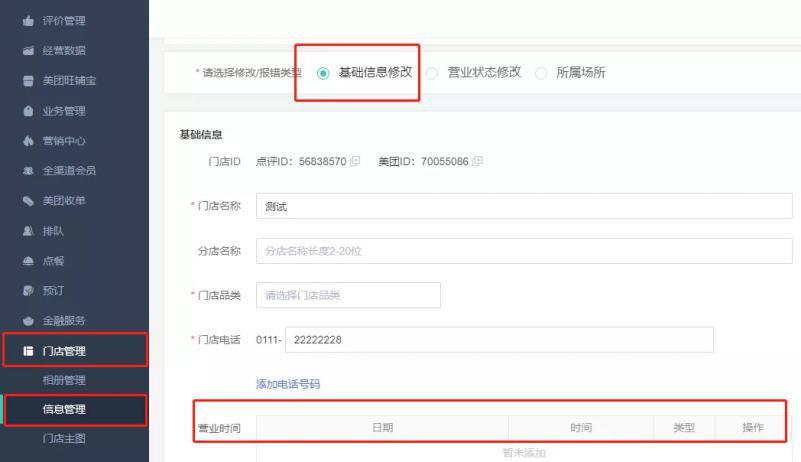Click the 暂未添加 empty table text

(x=524, y=453)
